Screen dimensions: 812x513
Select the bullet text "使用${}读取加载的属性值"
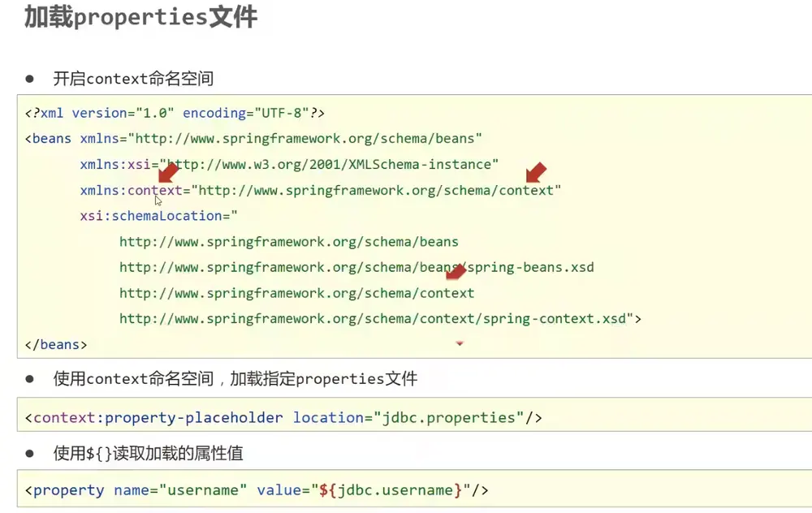pos(148,454)
